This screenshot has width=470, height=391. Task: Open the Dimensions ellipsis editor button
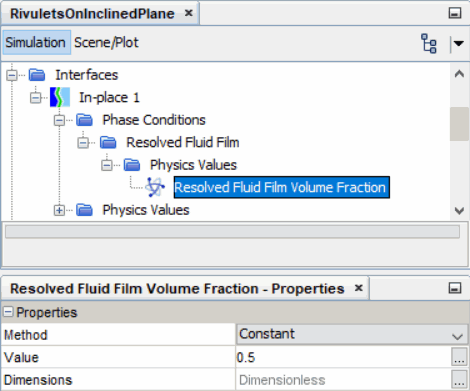pyautogui.click(x=459, y=379)
